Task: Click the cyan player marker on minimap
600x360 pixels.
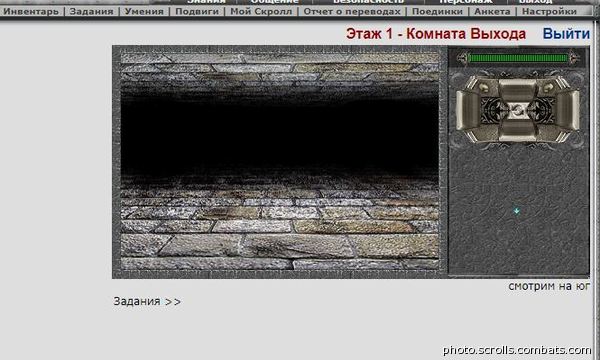Action: (517, 210)
